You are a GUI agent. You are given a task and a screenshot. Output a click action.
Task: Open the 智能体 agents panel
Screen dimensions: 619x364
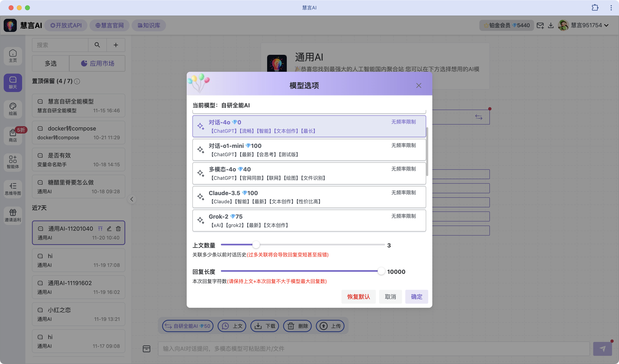[12, 162]
